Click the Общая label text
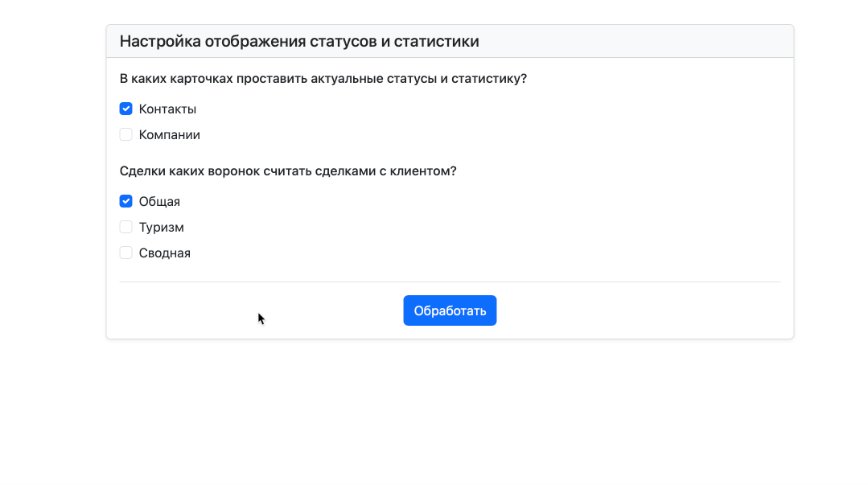 click(x=159, y=201)
